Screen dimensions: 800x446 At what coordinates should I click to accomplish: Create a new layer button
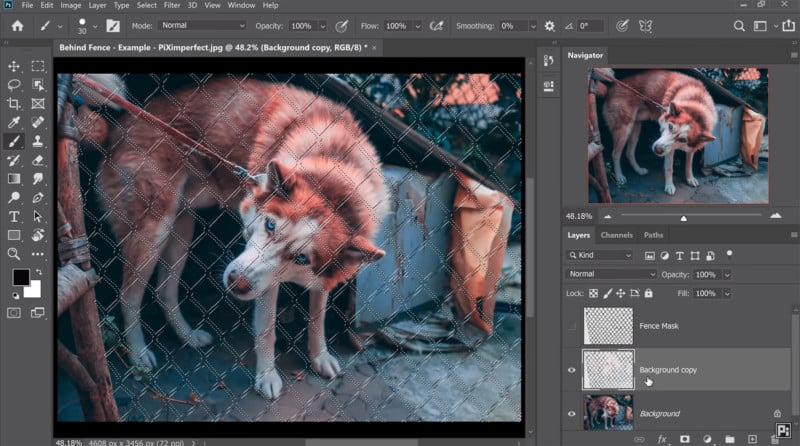752,439
